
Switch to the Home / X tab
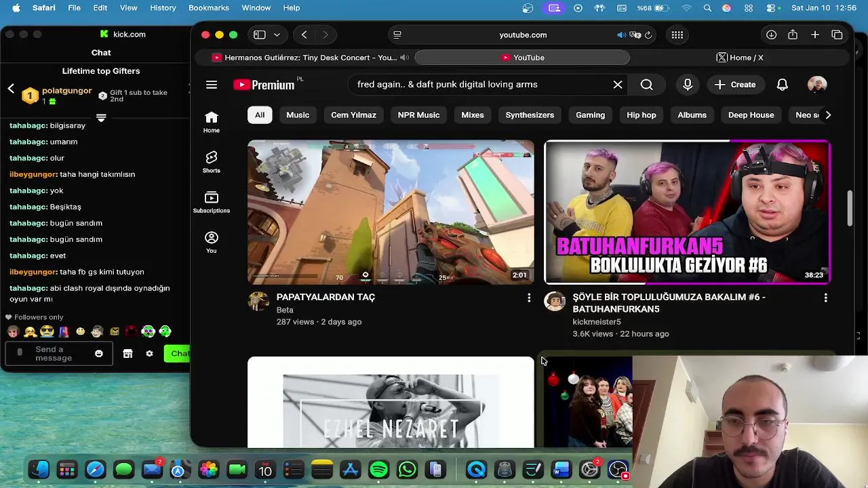tap(740, 58)
